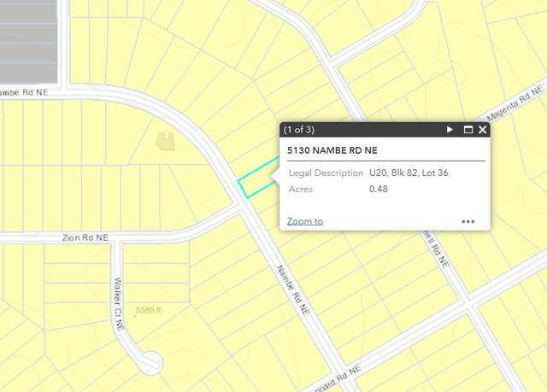
Task: Click the 0.48 acres value
Action: (379, 190)
